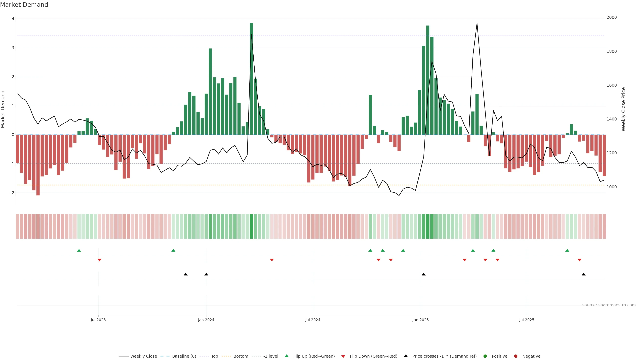The width and height of the screenshot is (644, 362).
Task: Click Price crosses -1 black triangle legend icon
Action: tap(406, 356)
